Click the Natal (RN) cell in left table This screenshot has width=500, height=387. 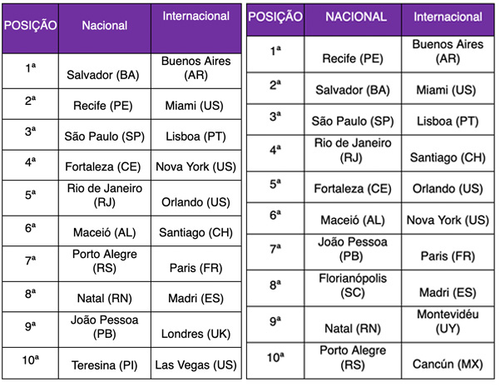tap(104, 297)
